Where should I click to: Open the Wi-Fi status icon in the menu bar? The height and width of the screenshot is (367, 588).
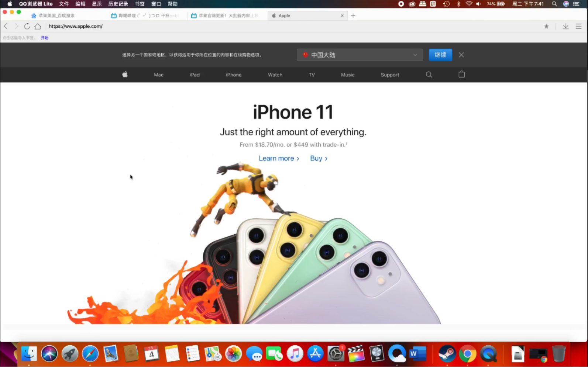point(469,4)
